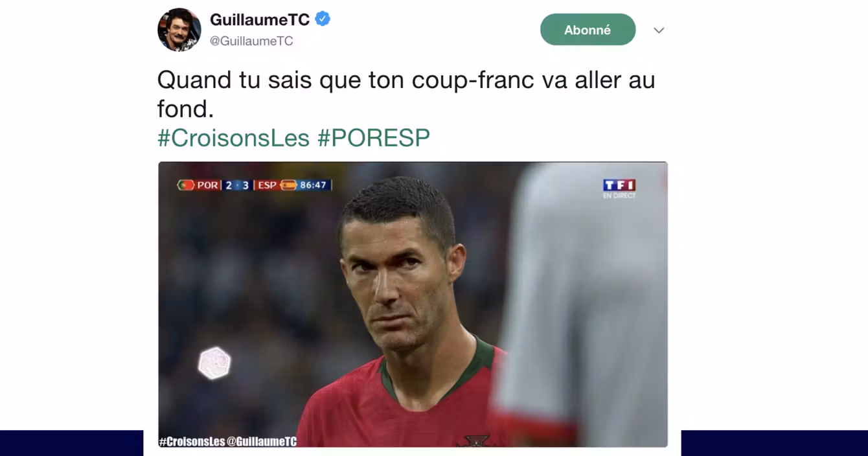This screenshot has height=456, width=868.
Task: Open the footballer's face in the tweet photo
Action: [x=395, y=279]
